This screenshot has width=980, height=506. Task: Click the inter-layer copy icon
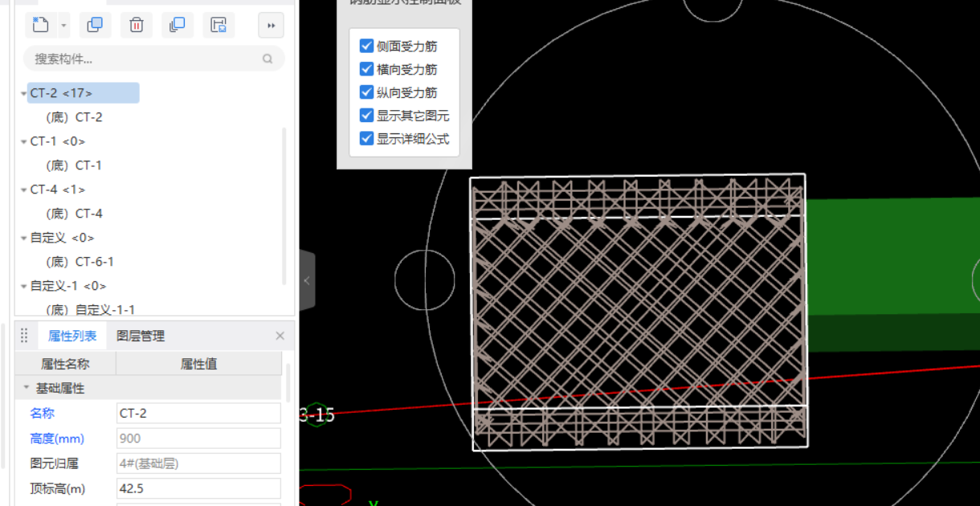(178, 25)
